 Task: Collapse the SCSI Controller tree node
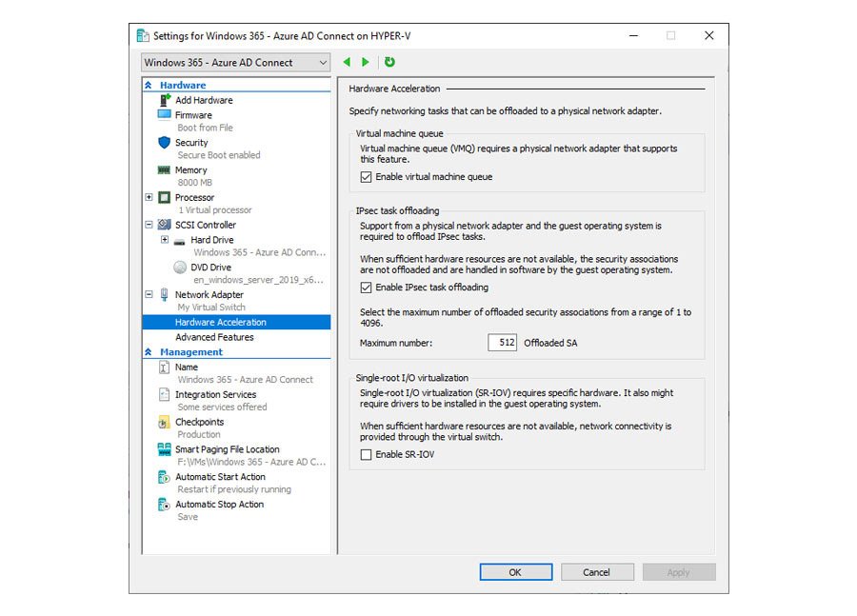[x=150, y=224]
